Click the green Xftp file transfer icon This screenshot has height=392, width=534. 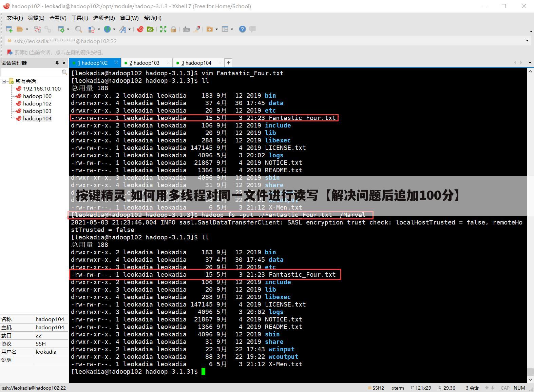150,29
